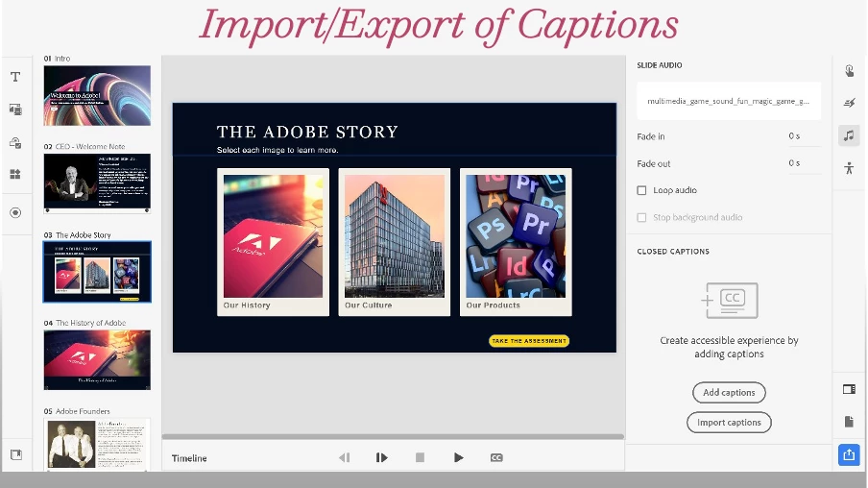Edit the Fade out value field
The height and width of the screenshot is (488, 868).
(804, 163)
